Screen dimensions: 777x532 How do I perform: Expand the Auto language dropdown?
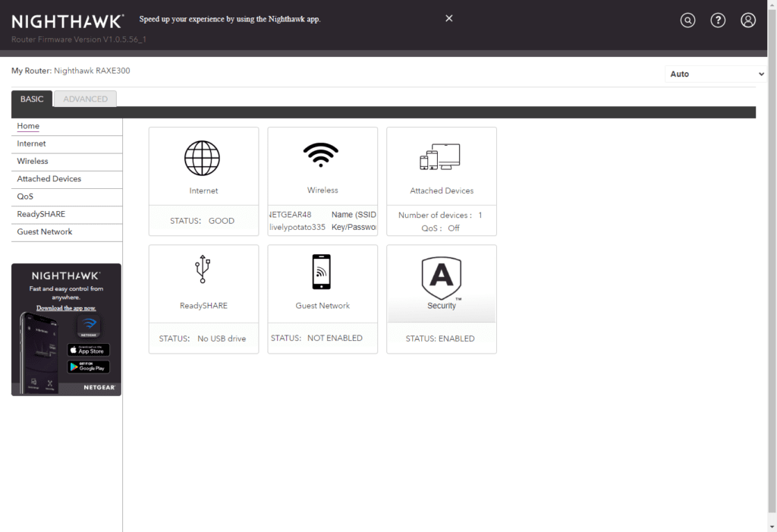[716, 74]
